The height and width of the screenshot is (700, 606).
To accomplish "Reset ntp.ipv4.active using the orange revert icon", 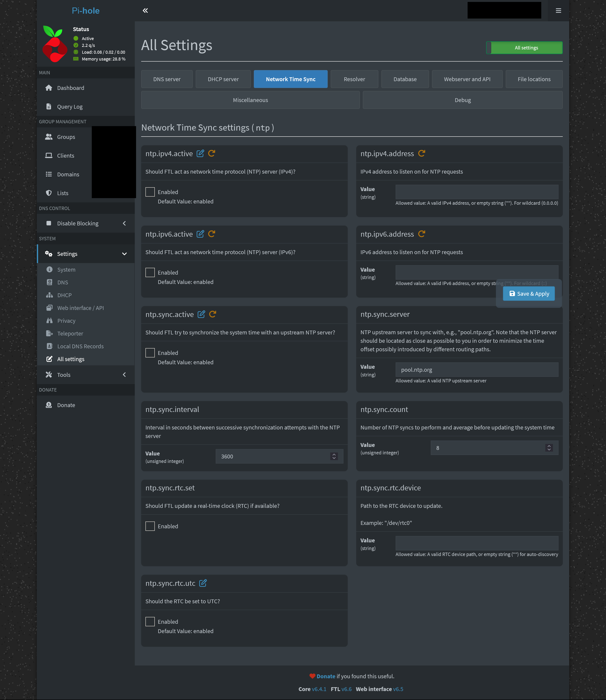I will pos(212,154).
